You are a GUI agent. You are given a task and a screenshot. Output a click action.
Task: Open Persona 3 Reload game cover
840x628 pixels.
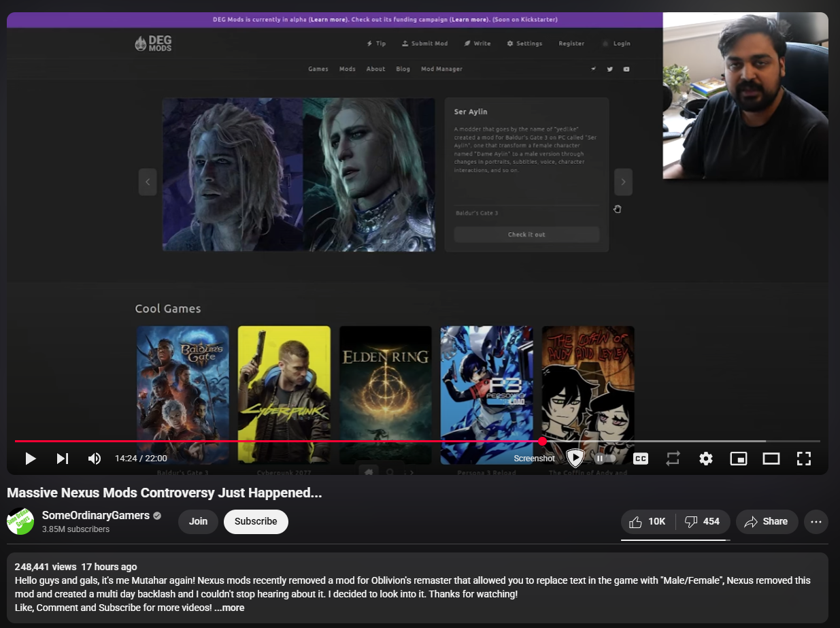pos(487,395)
